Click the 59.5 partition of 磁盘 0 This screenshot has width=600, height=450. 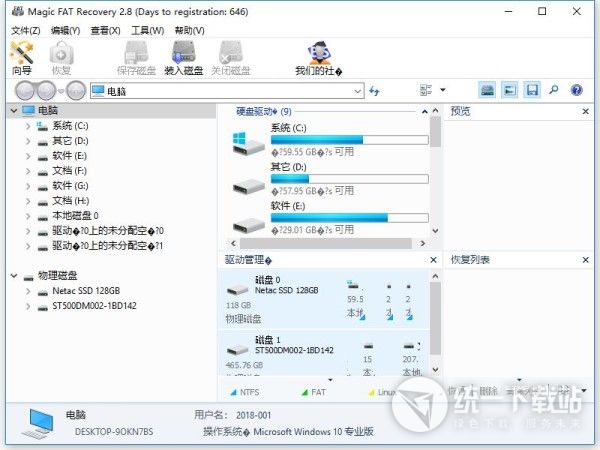356,300
